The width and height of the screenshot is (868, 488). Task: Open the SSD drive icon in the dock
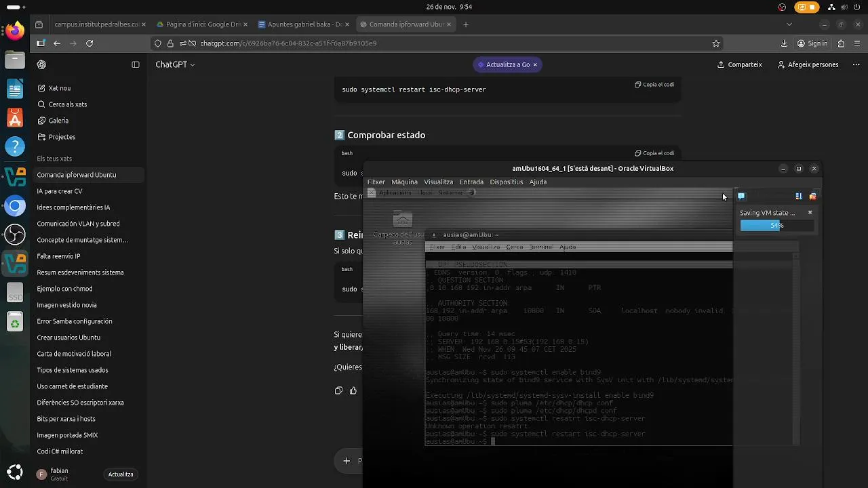pos(15,293)
